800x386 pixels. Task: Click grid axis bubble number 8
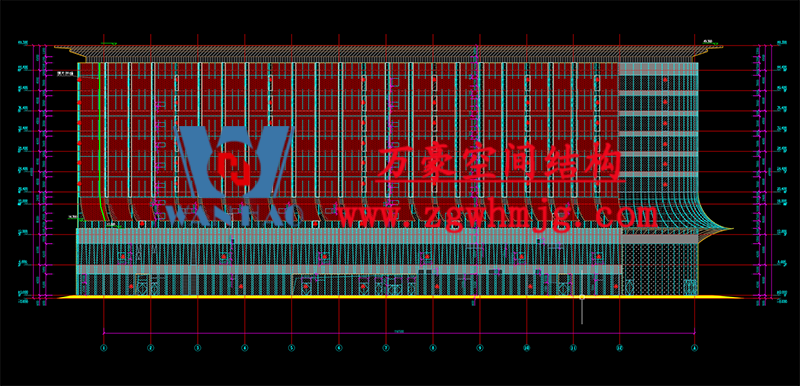[x=433, y=348]
